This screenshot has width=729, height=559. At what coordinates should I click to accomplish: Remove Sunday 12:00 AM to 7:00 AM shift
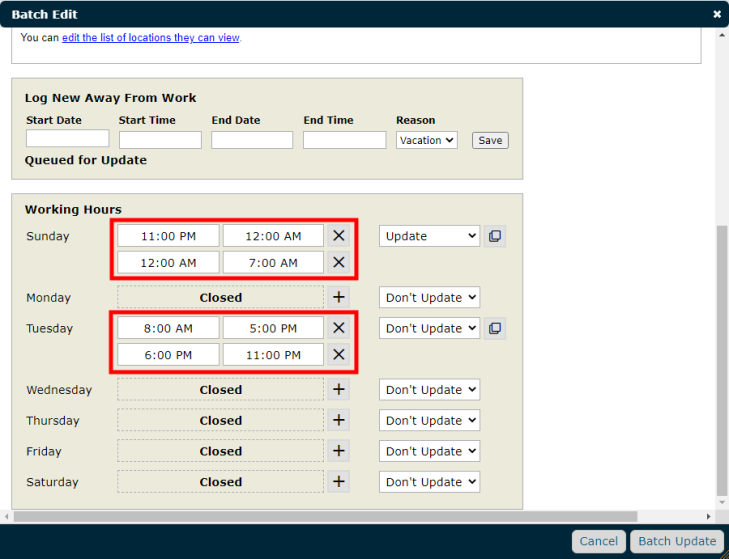tap(338, 262)
